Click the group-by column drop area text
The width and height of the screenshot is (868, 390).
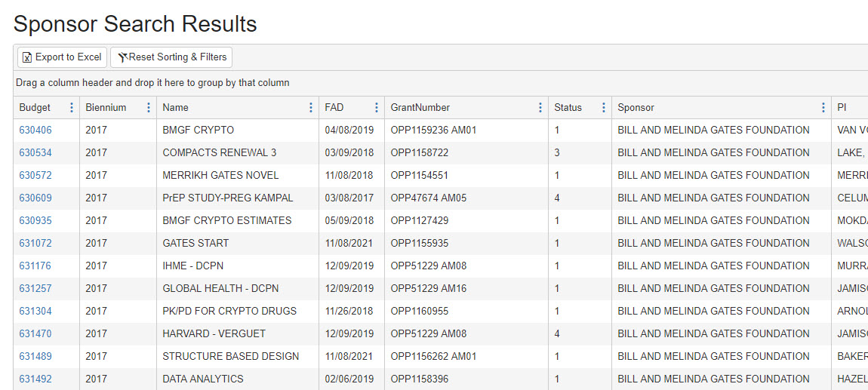click(152, 83)
